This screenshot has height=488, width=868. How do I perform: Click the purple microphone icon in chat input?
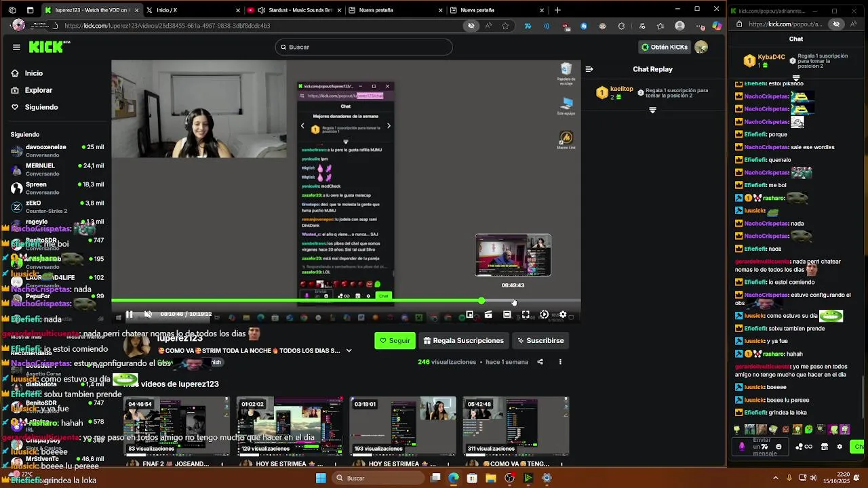tap(741, 447)
